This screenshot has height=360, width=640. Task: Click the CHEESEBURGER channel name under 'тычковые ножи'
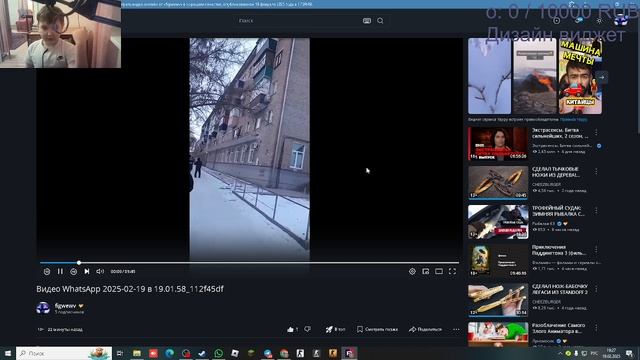click(x=546, y=184)
